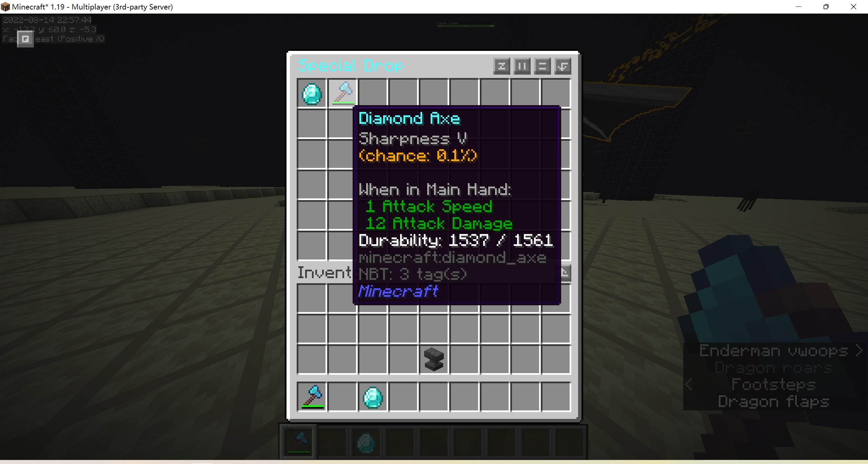
Task: Select the axe icon in second slot
Action: [x=342, y=93]
